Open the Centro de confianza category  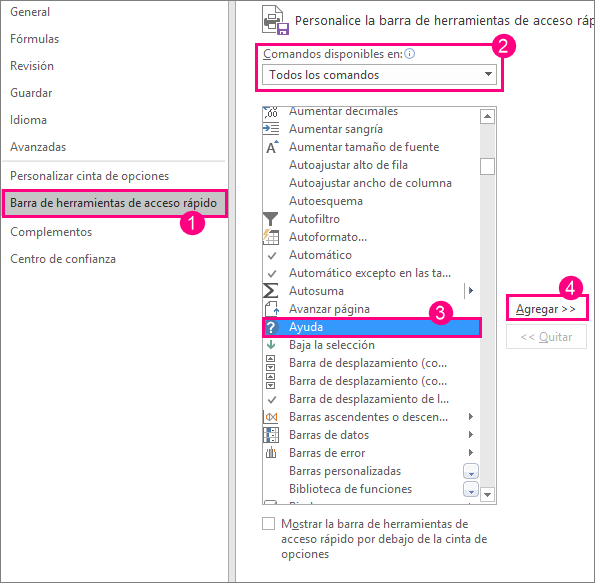(63, 259)
